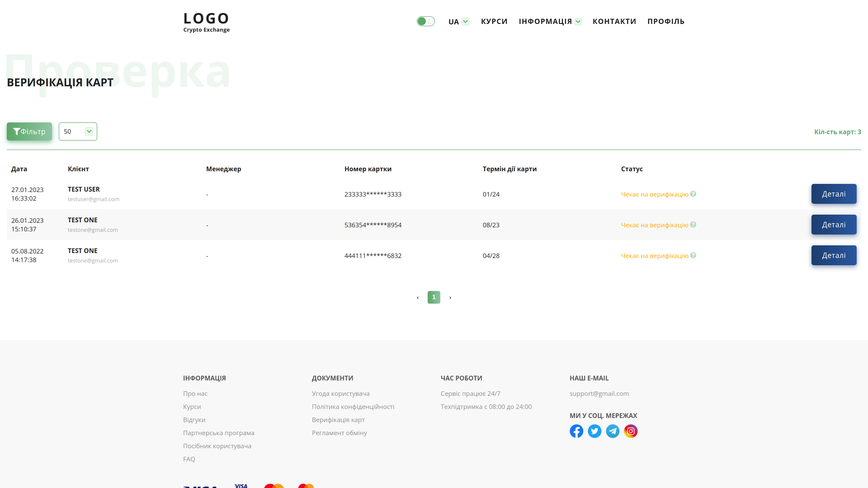This screenshot has height=488, width=868.
Task: Click email testuser@gmail.com
Action: [x=94, y=199]
